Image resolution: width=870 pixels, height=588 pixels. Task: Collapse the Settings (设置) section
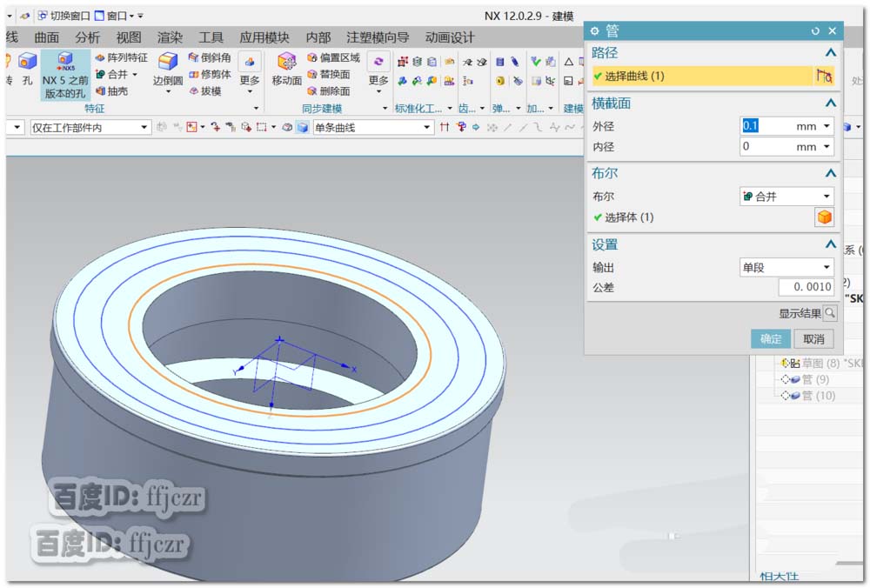(830, 244)
